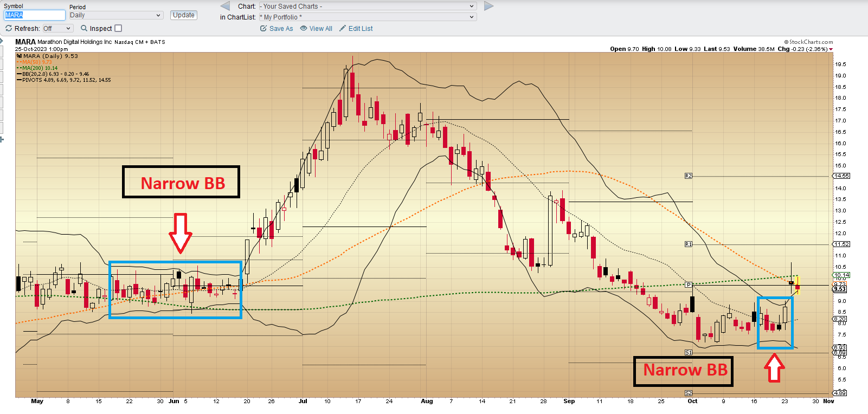The width and height of the screenshot is (868, 414).
Task: Click the 14.55 price axis tag
Action: click(x=841, y=176)
